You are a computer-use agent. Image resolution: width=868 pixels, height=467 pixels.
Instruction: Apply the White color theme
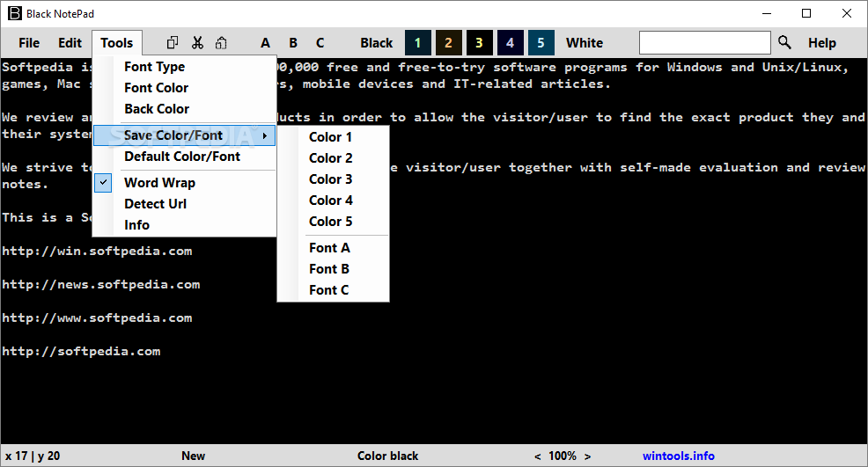click(585, 42)
